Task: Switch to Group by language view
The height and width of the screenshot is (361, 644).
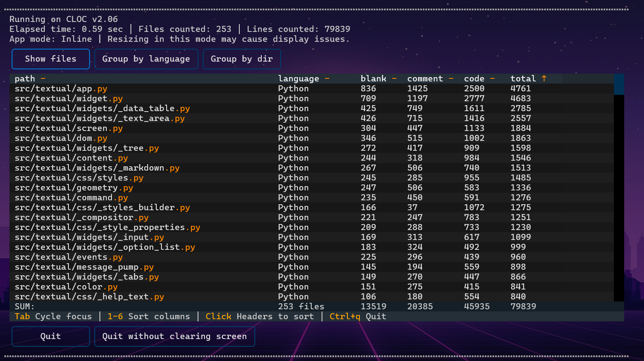Action: tap(146, 59)
